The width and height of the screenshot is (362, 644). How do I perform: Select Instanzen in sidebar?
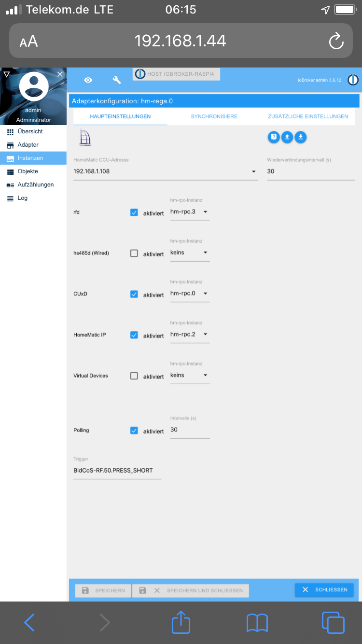[33, 158]
